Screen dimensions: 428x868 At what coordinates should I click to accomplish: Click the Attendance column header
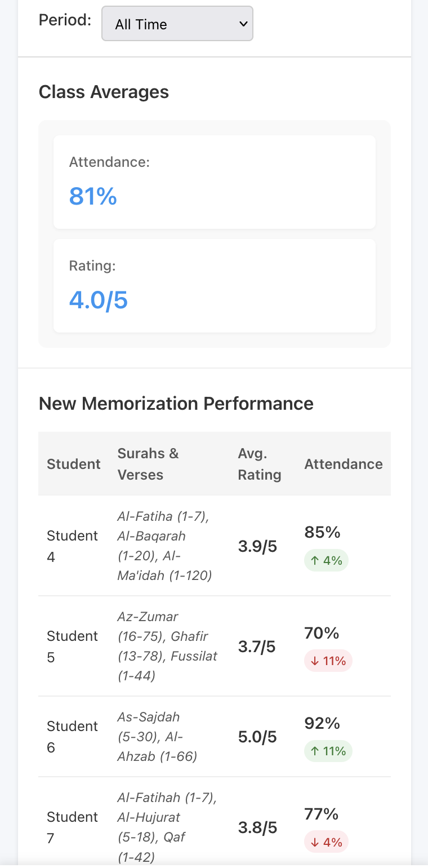click(344, 464)
